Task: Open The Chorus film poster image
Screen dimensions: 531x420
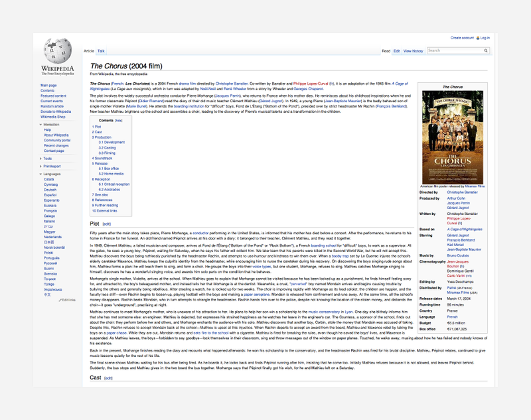Action: pyautogui.click(x=453, y=137)
